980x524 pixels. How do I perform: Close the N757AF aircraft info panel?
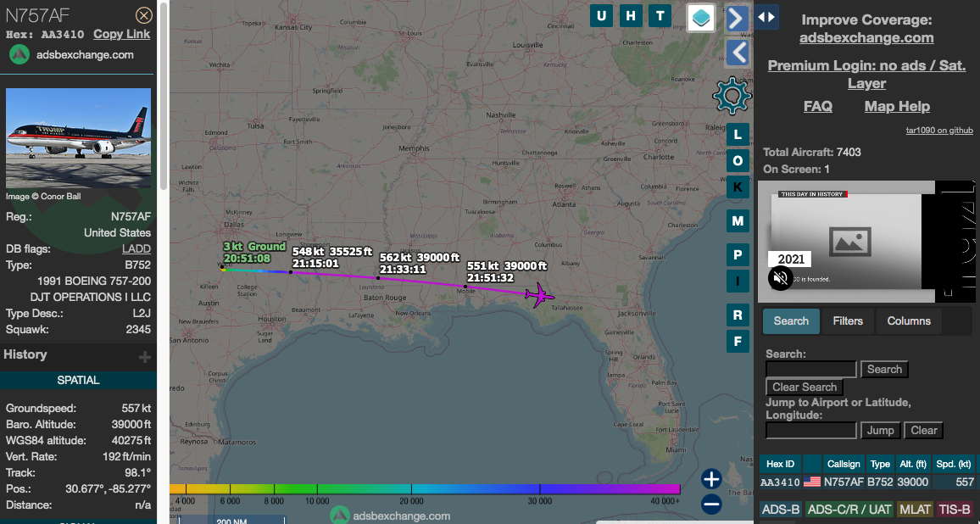point(144,15)
